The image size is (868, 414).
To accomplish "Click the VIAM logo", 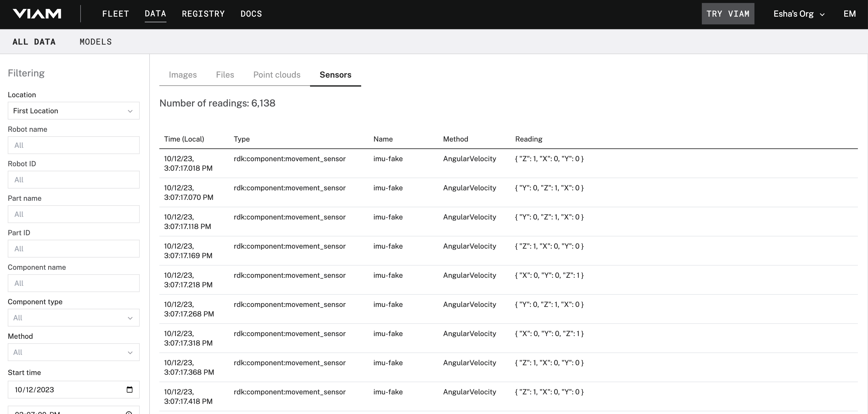I will point(37,13).
